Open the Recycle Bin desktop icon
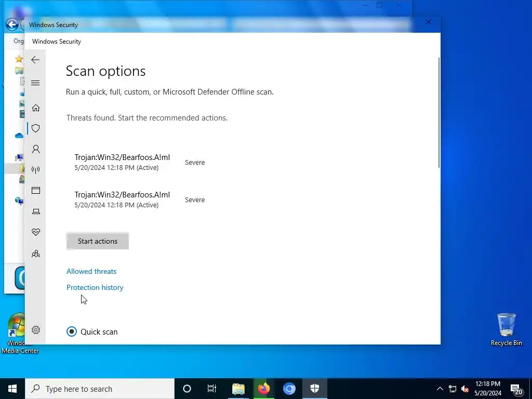This screenshot has height=399, width=532. pyautogui.click(x=506, y=329)
